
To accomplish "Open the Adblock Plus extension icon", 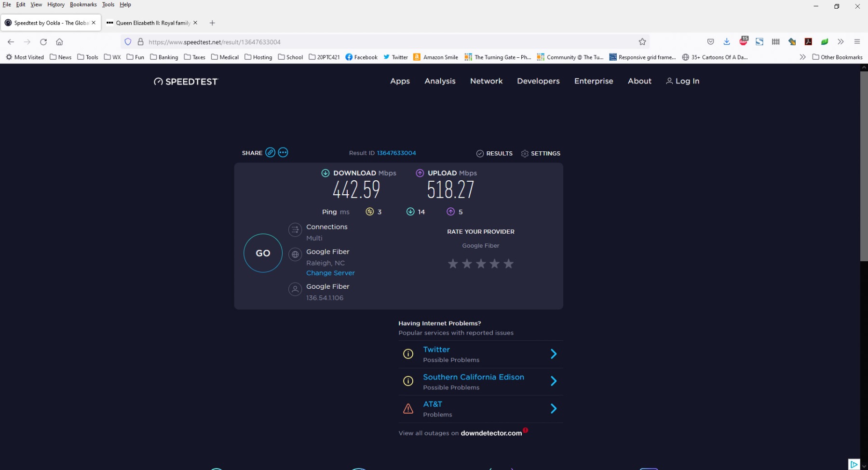I will (744, 41).
